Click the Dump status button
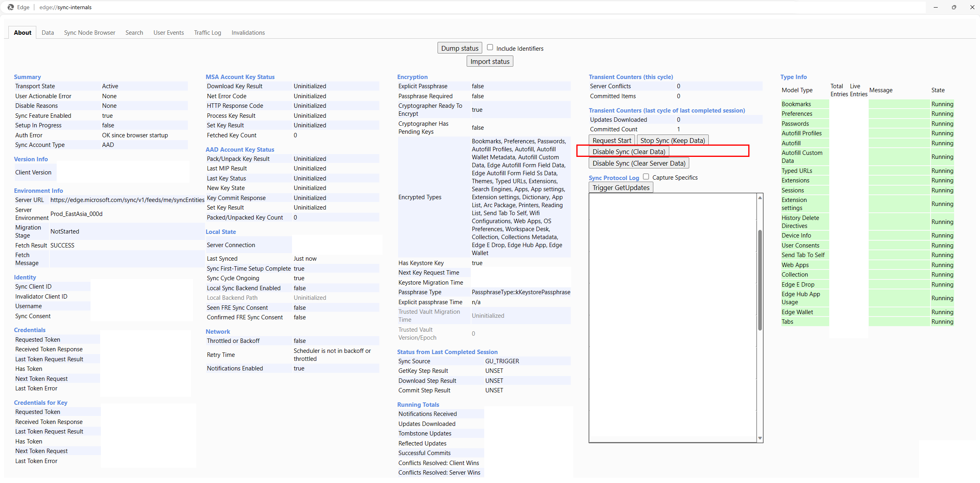The width and height of the screenshot is (980, 483). tap(459, 48)
